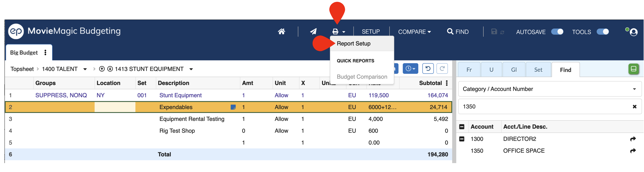The height and width of the screenshot is (172, 644).
Task: Open the user profile icon
Action: pyautogui.click(x=633, y=32)
